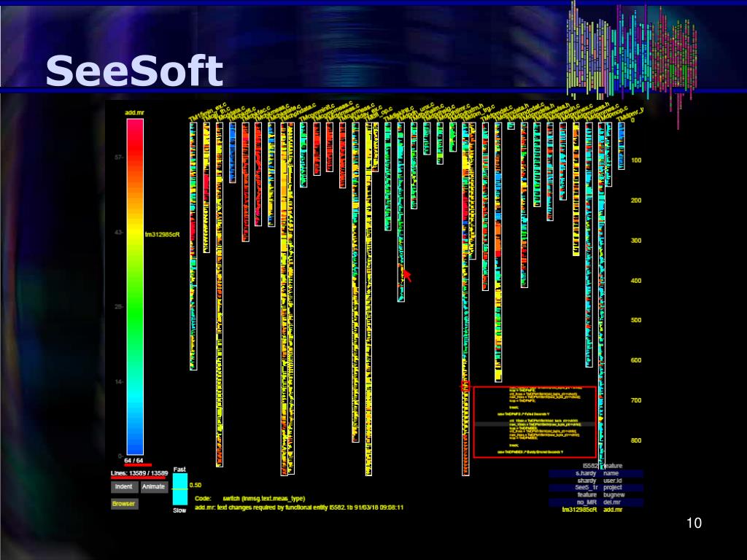Click the slide page number 10
This screenshot has width=747, height=560.
[x=694, y=523]
